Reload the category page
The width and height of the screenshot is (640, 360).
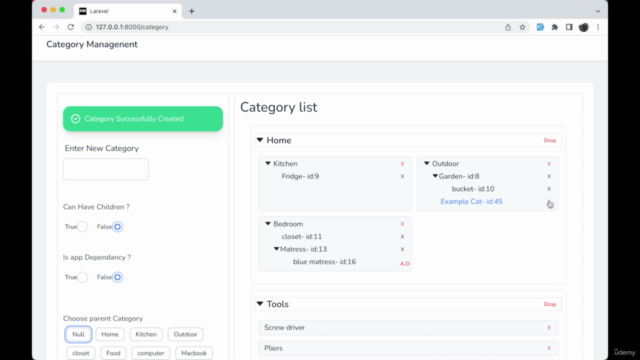pos(71,27)
